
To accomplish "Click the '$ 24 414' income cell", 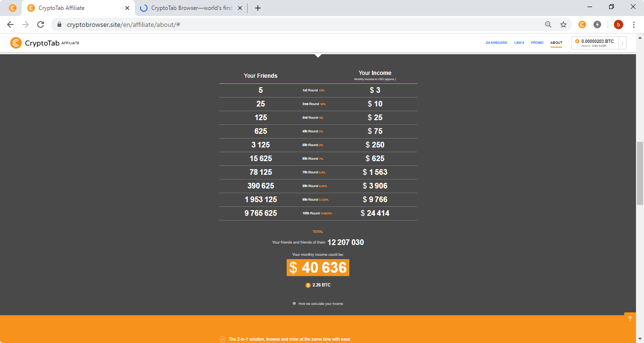I will pyautogui.click(x=375, y=213).
